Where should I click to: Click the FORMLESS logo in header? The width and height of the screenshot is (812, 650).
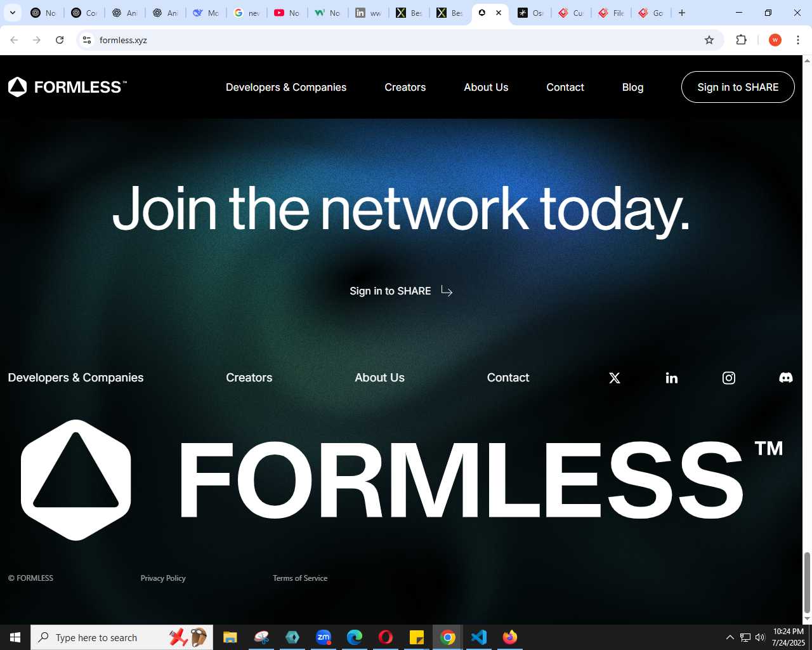(x=67, y=87)
